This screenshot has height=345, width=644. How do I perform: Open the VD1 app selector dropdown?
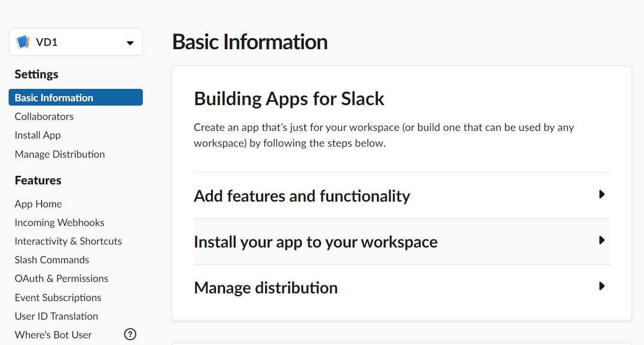click(x=75, y=42)
